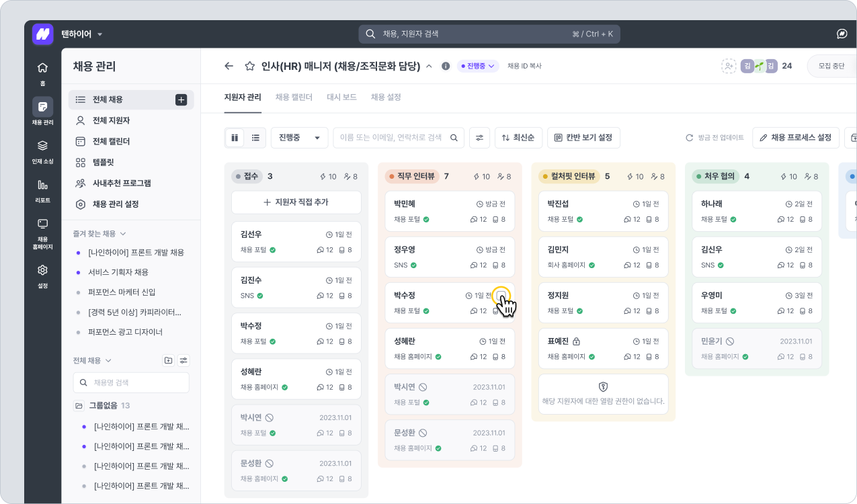Open 채용 관리 설정 menu item
857x504 pixels.
[131, 204]
